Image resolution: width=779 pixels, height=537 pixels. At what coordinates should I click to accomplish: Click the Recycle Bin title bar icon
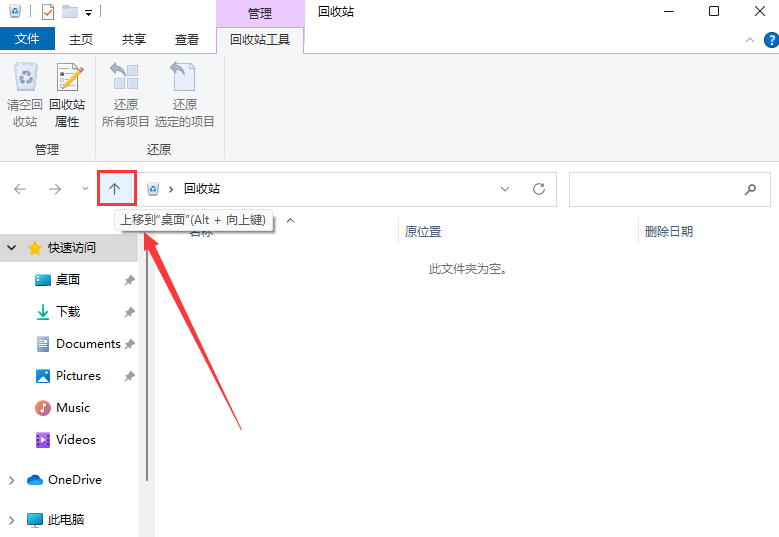15,11
